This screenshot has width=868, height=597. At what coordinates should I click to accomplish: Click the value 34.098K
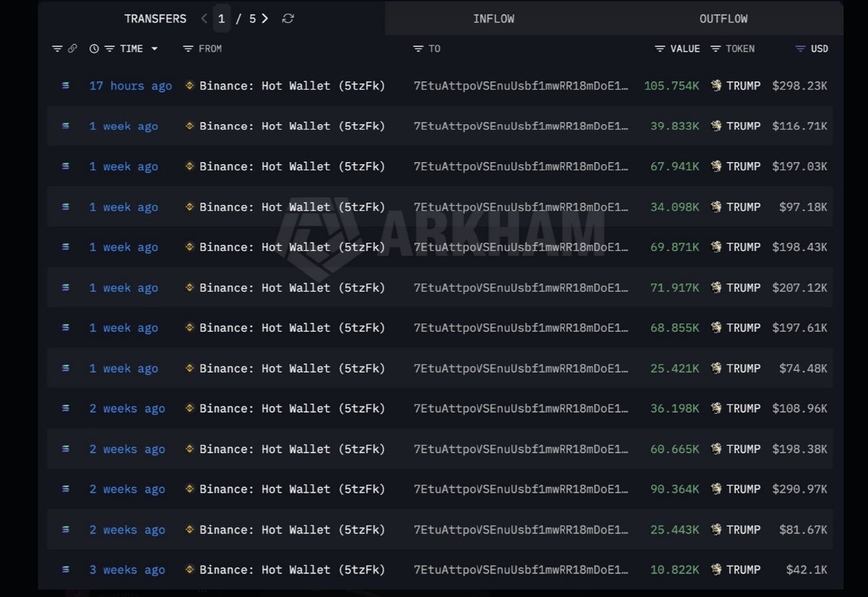tap(675, 206)
